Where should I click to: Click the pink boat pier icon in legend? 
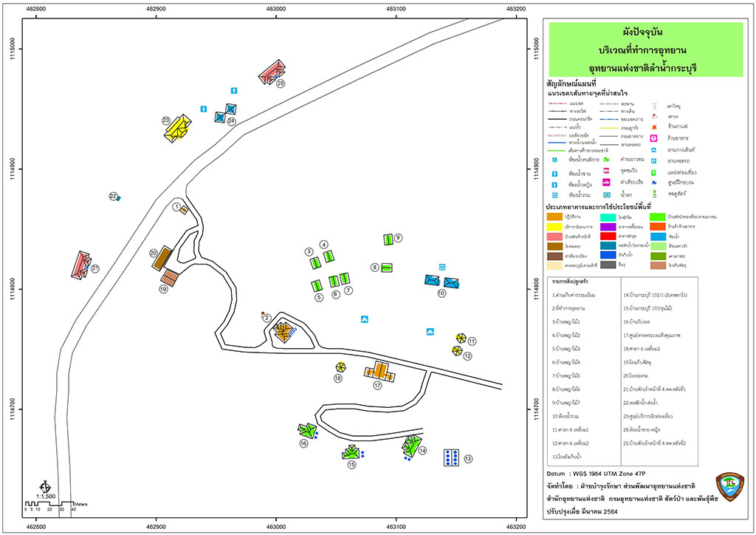click(x=607, y=183)
